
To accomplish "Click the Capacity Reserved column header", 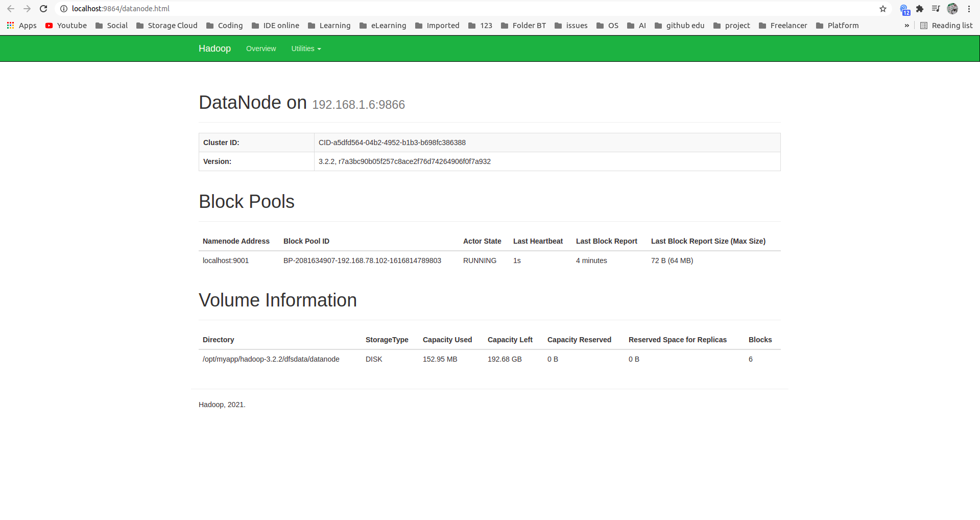I will click(x=579, y=340).
